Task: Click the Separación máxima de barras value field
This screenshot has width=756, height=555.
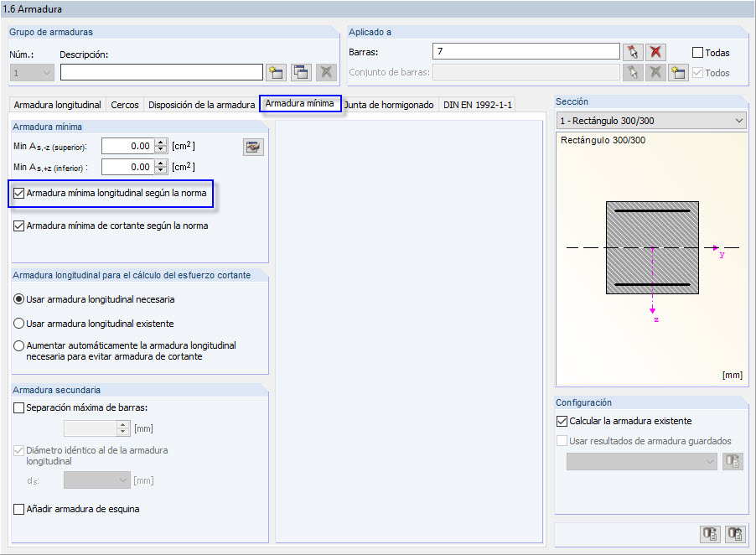Action: tap(91, 428)
